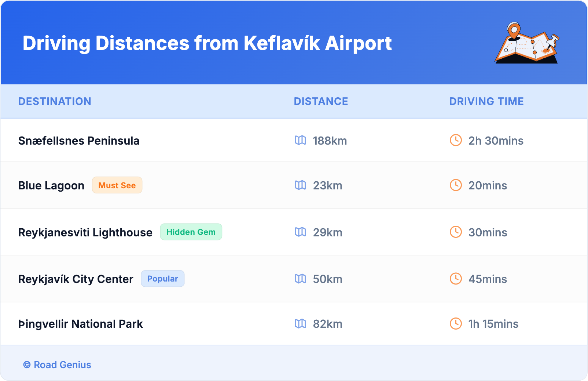
Task: Click the clock icon beside 30mins
Action: (x=456, y=232)
